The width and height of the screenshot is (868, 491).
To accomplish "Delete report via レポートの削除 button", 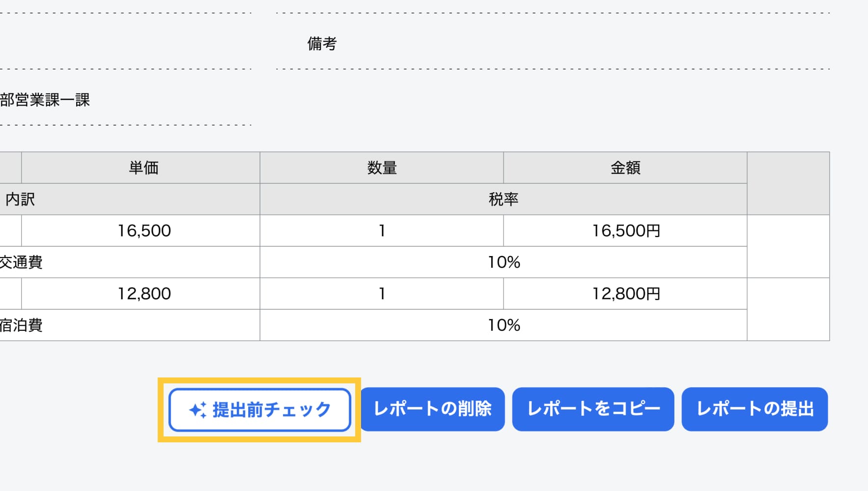I will tap(433, 409).
